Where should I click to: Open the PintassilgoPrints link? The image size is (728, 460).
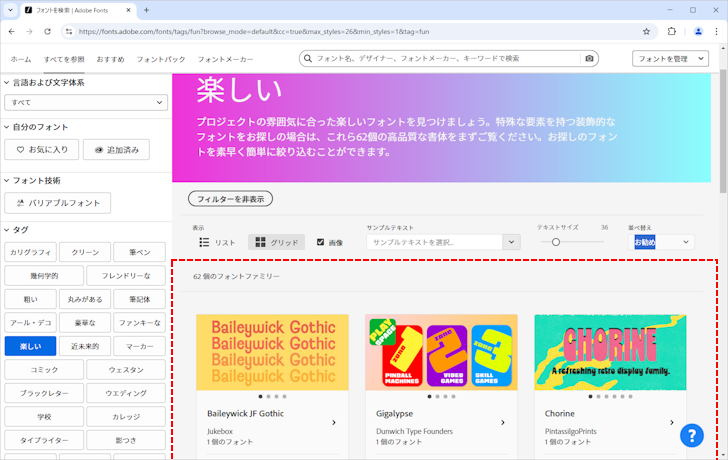pyautogui.click(x=571, y=431)
